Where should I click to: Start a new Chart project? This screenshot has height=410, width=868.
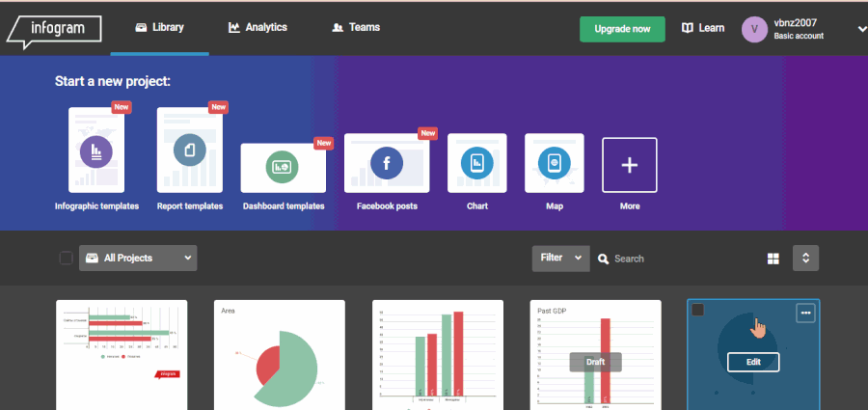coord(476,163)
